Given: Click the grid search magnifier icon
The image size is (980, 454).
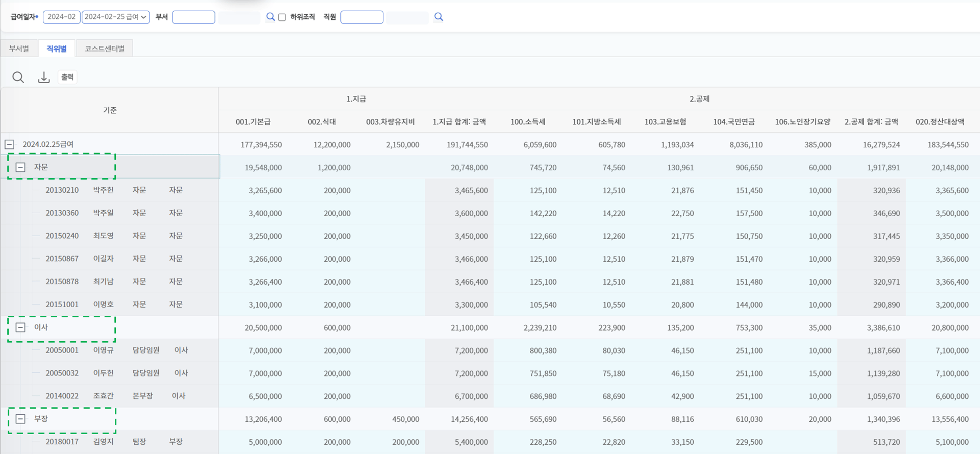Looking at the screenshot, I should coord(18,77).
